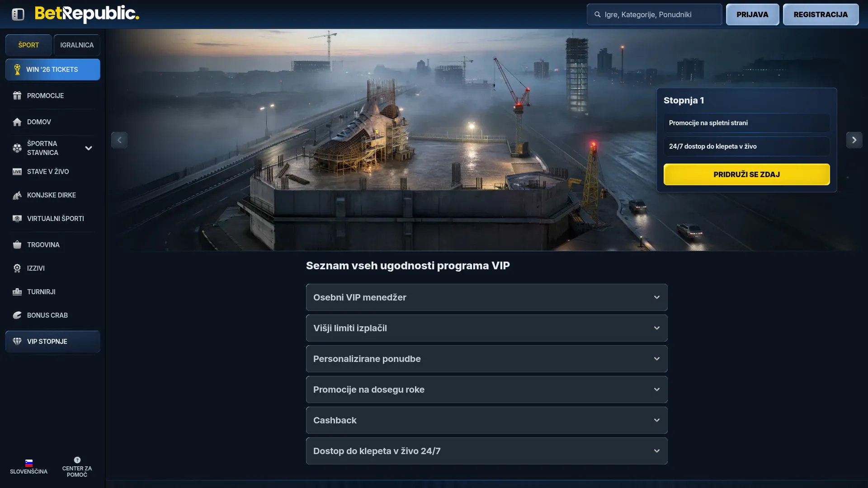The image size is (868, 488).
Task: Go to Domov home icon
Action: click(17, 122)
